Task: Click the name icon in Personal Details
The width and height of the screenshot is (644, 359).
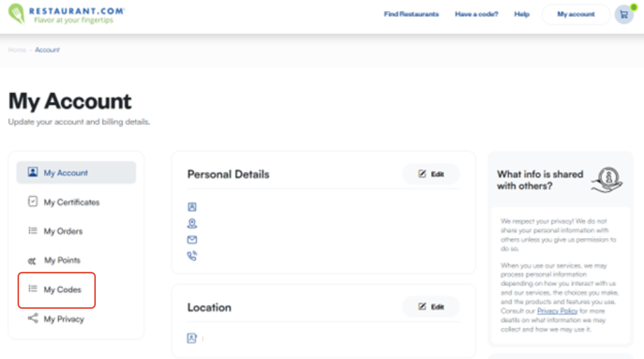Action: coord(192,207)
